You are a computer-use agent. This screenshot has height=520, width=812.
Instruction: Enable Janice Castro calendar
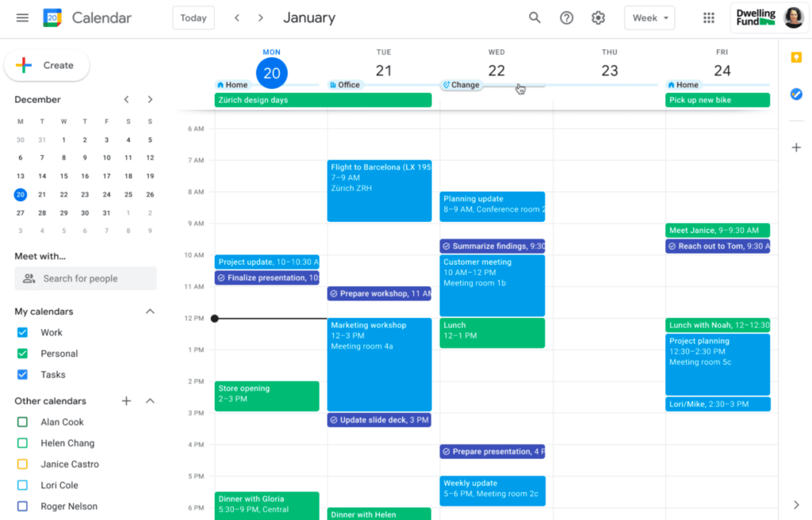click(x=22, y=464)
